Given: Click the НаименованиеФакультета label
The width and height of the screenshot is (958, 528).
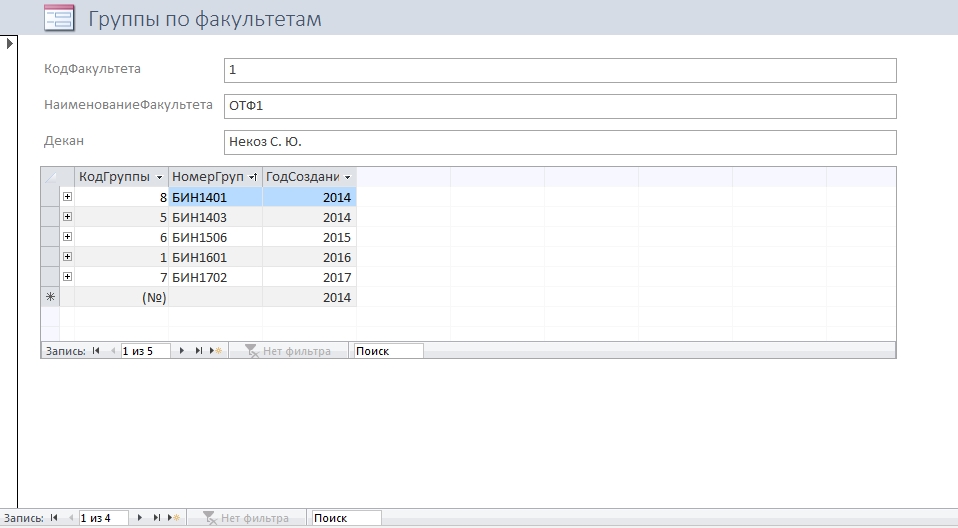Looking at the screenshot, I should (x=128, y=104).
